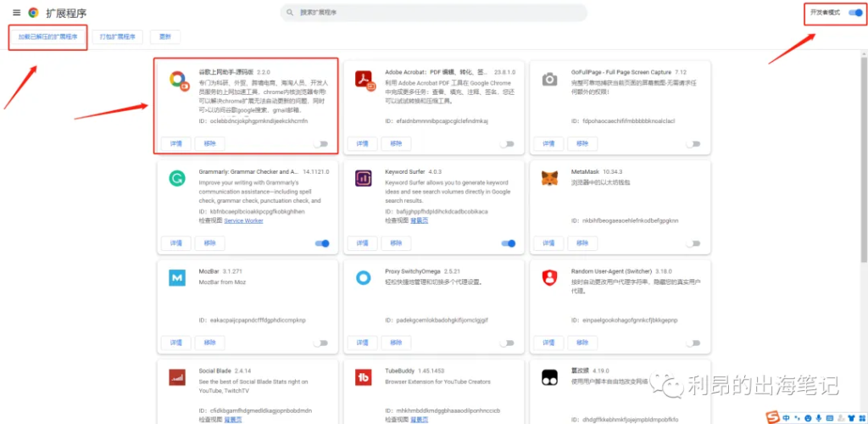
Task: Click the Adobe Acrobat extension icon
Action: (364, 80)
